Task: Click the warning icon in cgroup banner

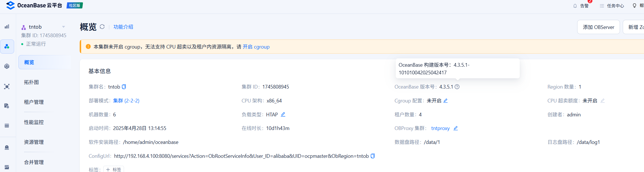Action: (x=88, y=47)
